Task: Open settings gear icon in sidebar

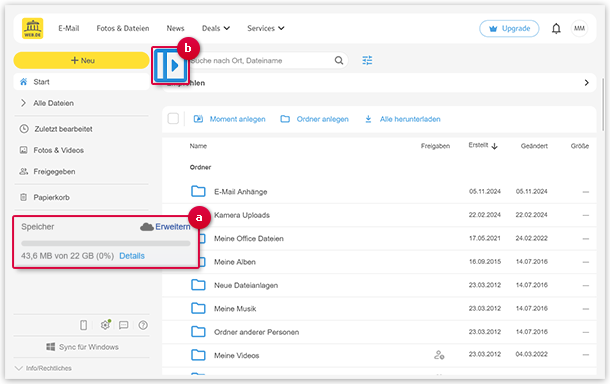Action: pos(105,325)
